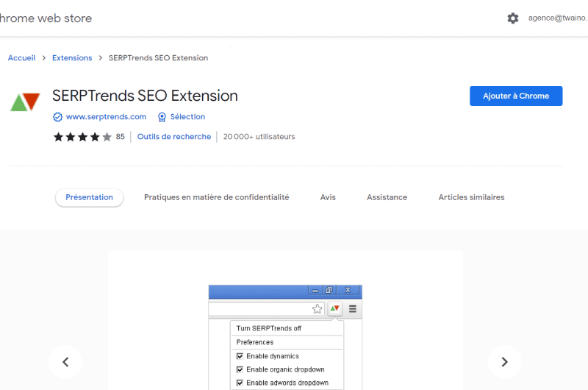The height and width of the screenshot is (390, 588).
Task: Click the Ajouter à Chrome button
Action: tap(516, 96)
